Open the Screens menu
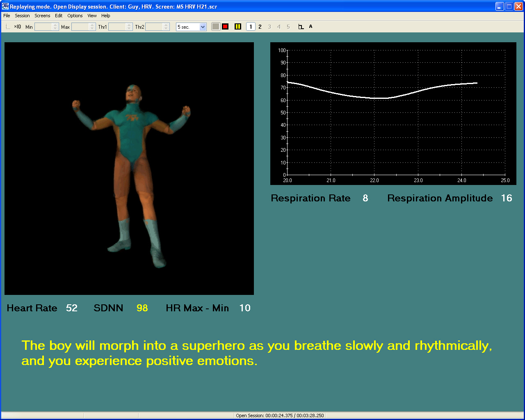Image resolution: width=525 pixels, height=420 pixels. coord(42,16)
